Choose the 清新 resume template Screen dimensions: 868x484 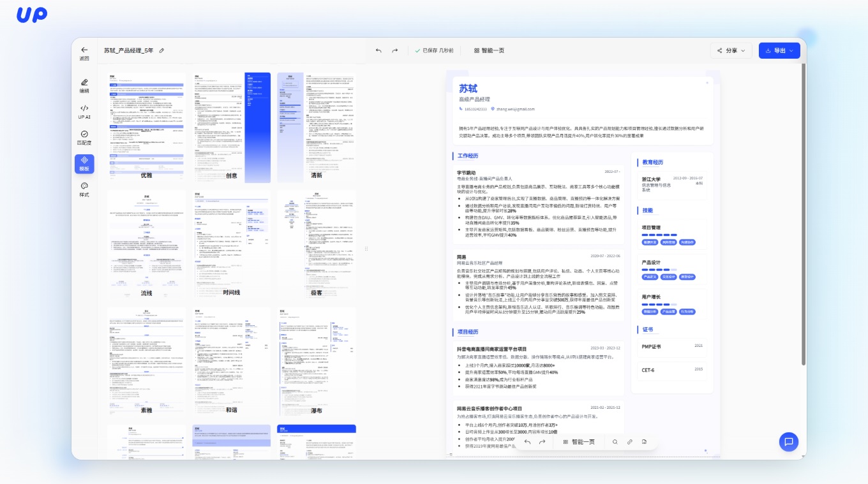coord(317,126)
